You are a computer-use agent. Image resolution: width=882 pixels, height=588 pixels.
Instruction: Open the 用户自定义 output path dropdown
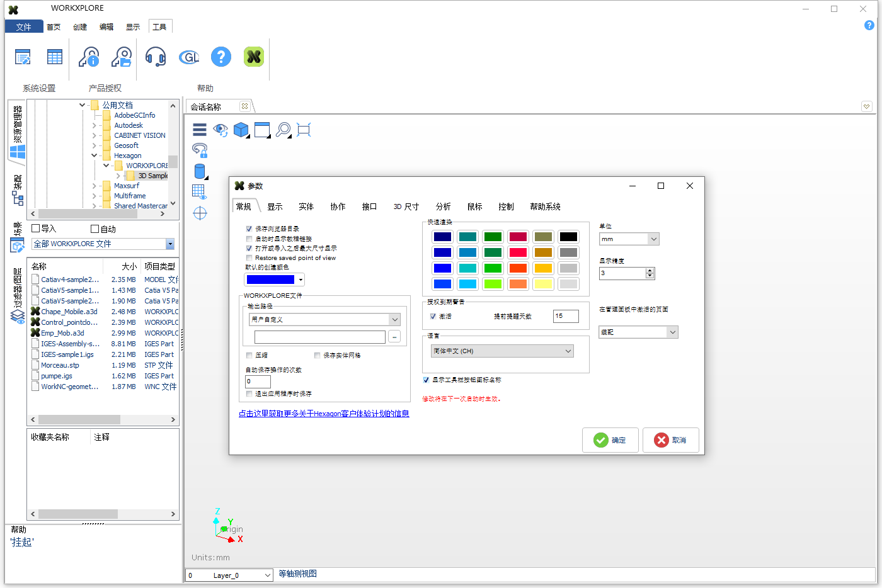pos(324,319)
